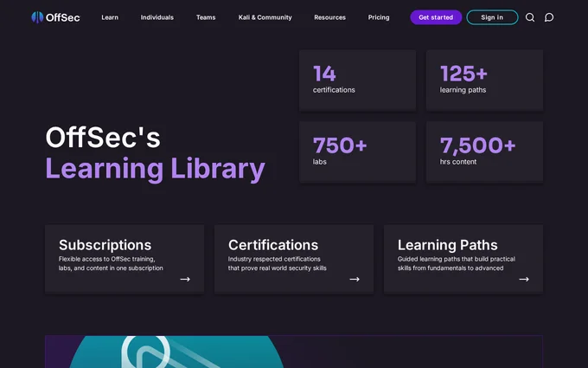Select the 14 certifications stat tile
The image size is (588, 368).
[357, 80]
